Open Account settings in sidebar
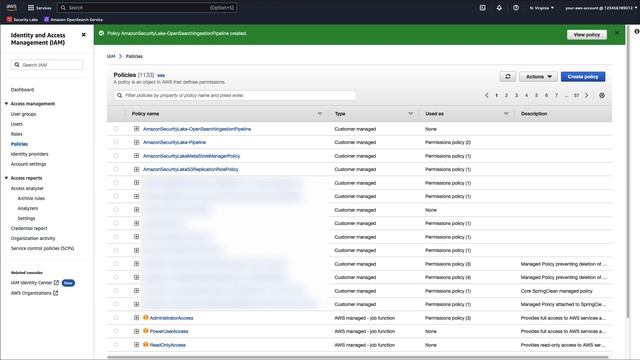Image resolution: width=640 pixels, height=360 pixels. 29,164
